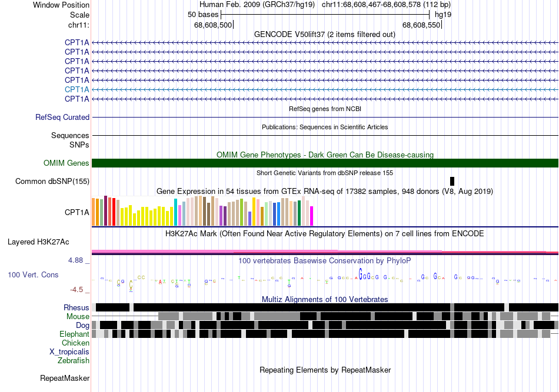Viewport: 559px width, 392px height.
Task: Click the GENCODE V50lift37 track title
Action: click(324, 35)
